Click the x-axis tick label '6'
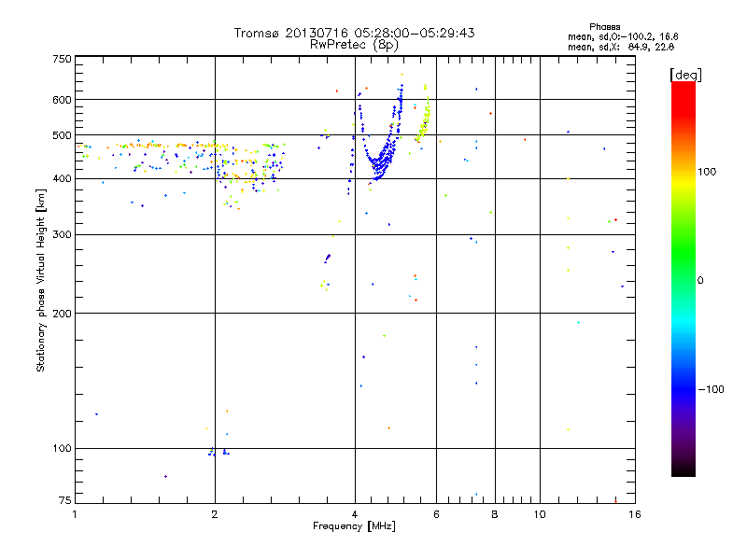Image resolution: width=747 pixels, height=560 pixels. point(436,514)
